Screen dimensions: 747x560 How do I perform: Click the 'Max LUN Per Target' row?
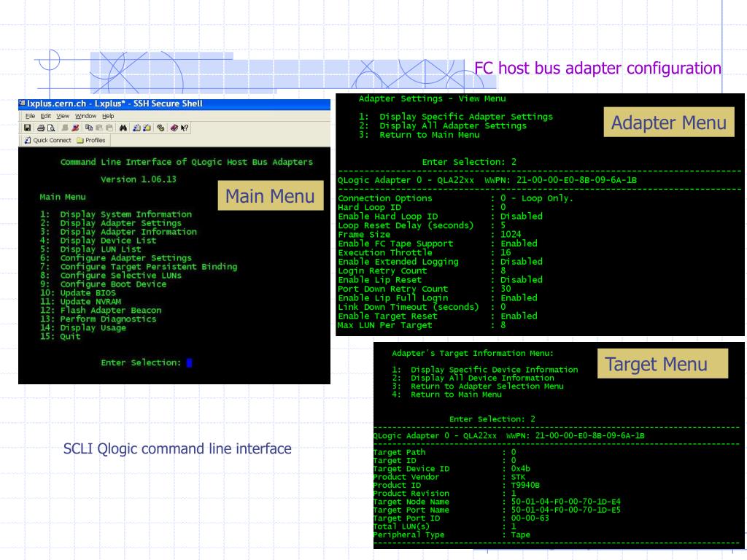click(422, 325)
